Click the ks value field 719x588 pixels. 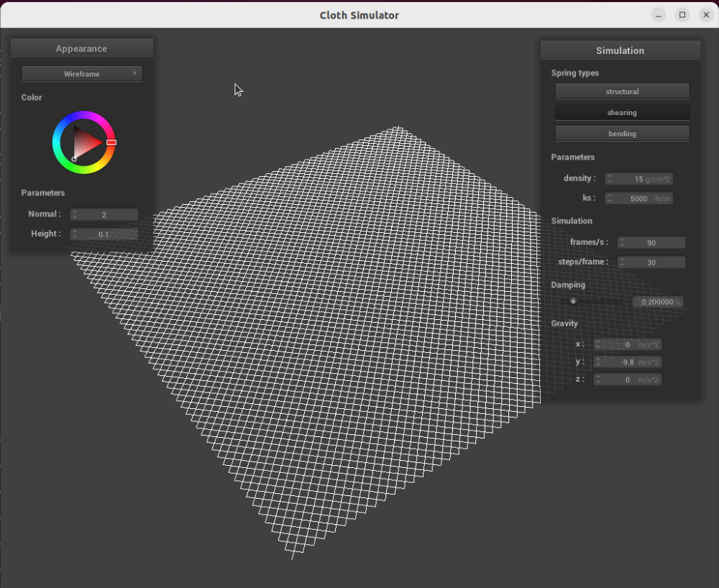tap(638, 198)
